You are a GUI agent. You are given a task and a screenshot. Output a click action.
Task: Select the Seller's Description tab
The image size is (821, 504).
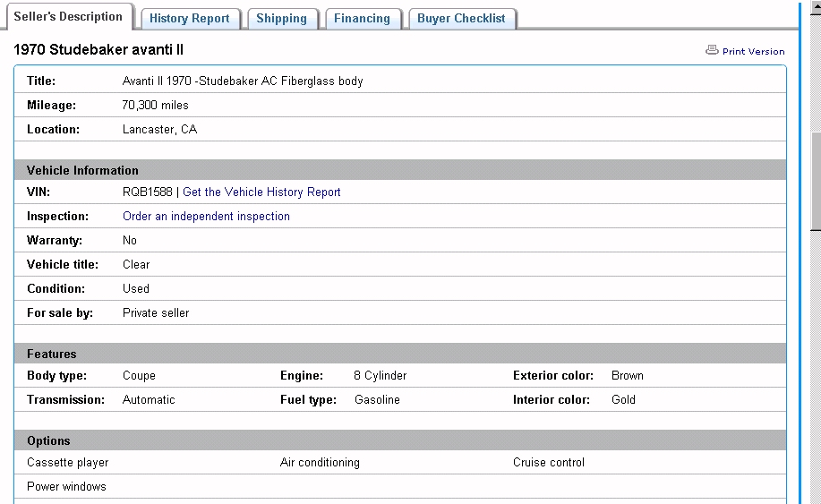pos(68,17)
